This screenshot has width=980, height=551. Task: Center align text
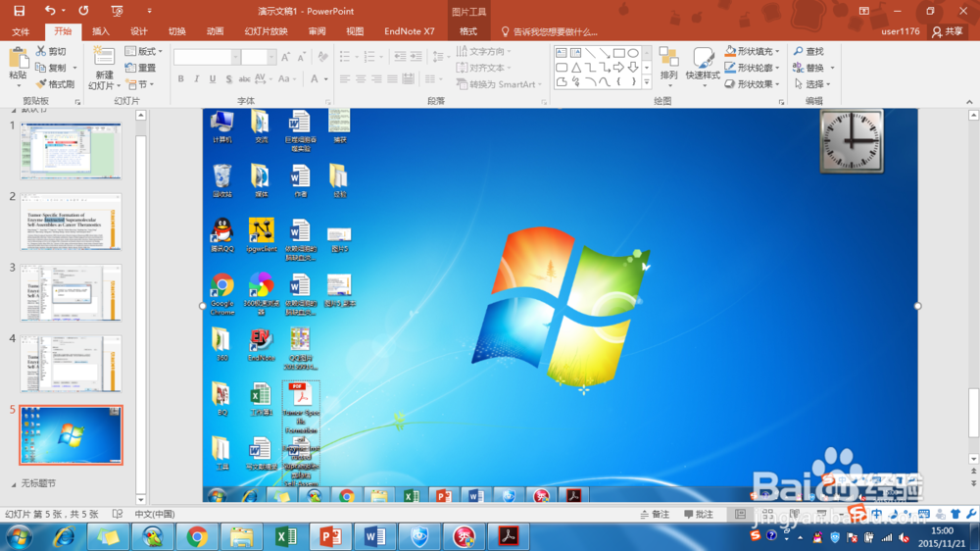[361, 78]
